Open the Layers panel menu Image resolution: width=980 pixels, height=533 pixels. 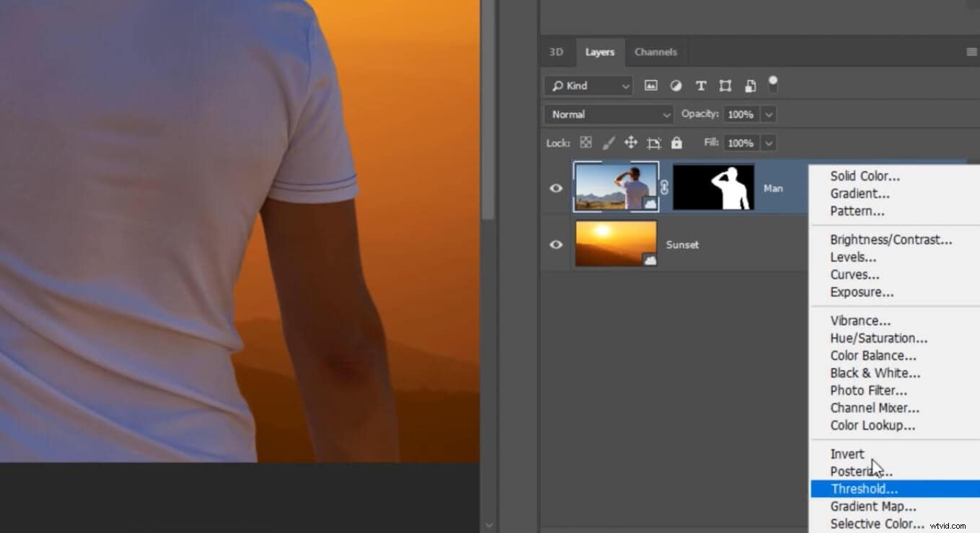coord(970,51)
